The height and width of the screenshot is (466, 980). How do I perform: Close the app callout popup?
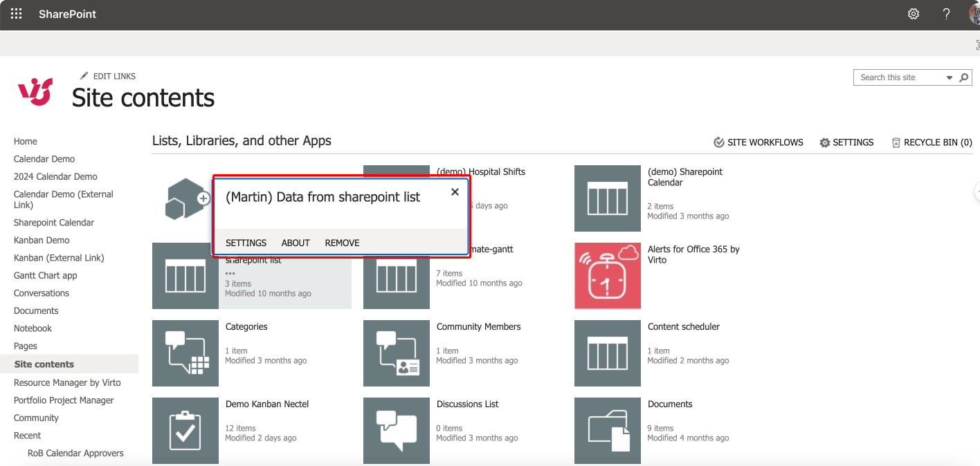455,192
